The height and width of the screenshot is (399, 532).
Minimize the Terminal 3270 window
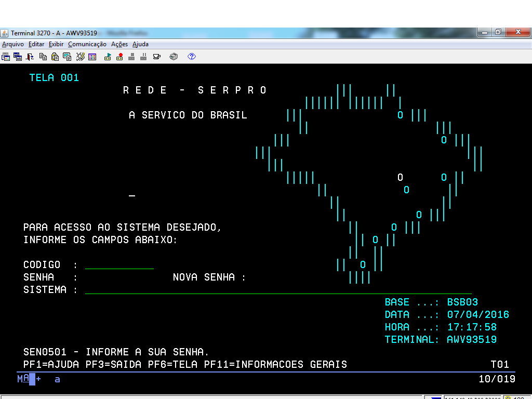pos(485,32)
